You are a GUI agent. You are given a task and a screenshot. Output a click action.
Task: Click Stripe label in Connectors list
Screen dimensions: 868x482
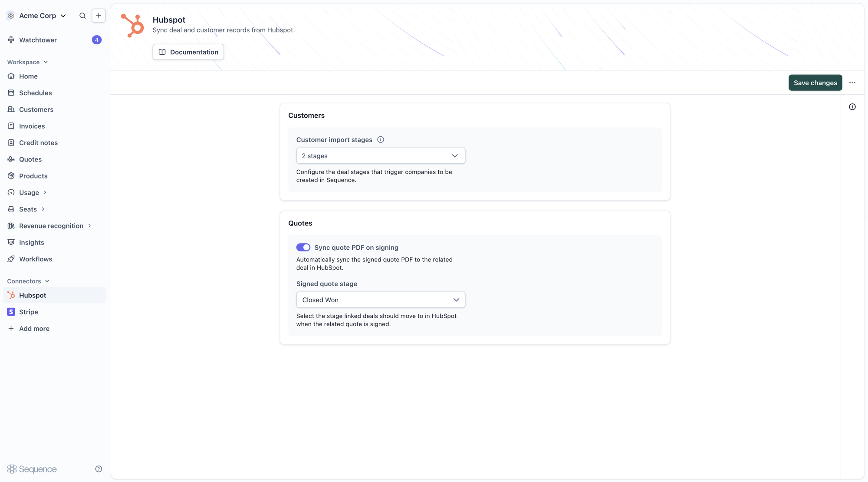pyautogui.click(x=29, y=312)
